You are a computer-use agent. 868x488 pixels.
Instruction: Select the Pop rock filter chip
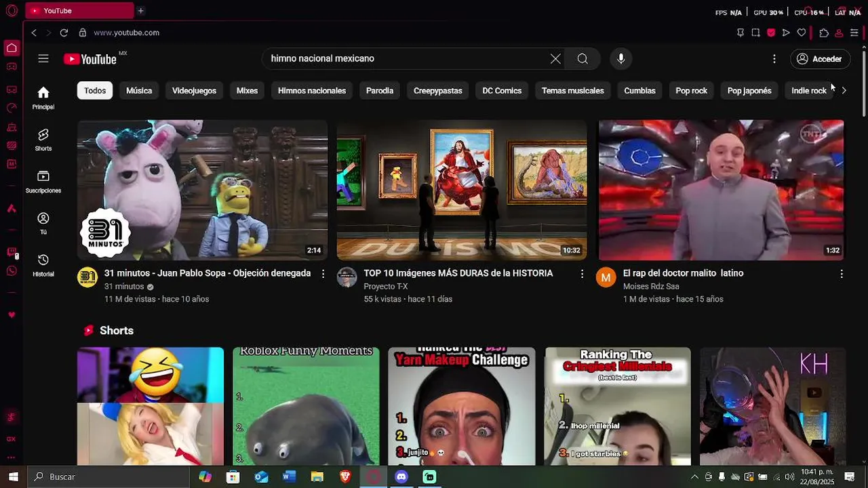tap(691, 91)
